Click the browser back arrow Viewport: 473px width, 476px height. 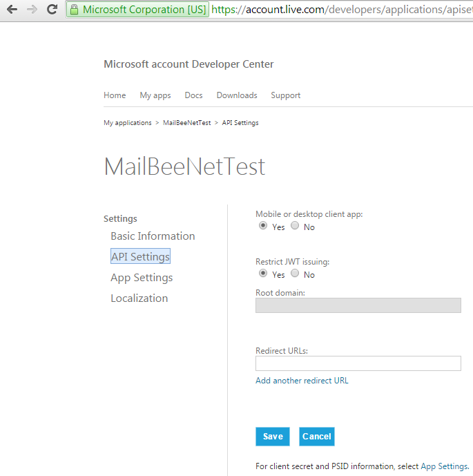point(12,10)
